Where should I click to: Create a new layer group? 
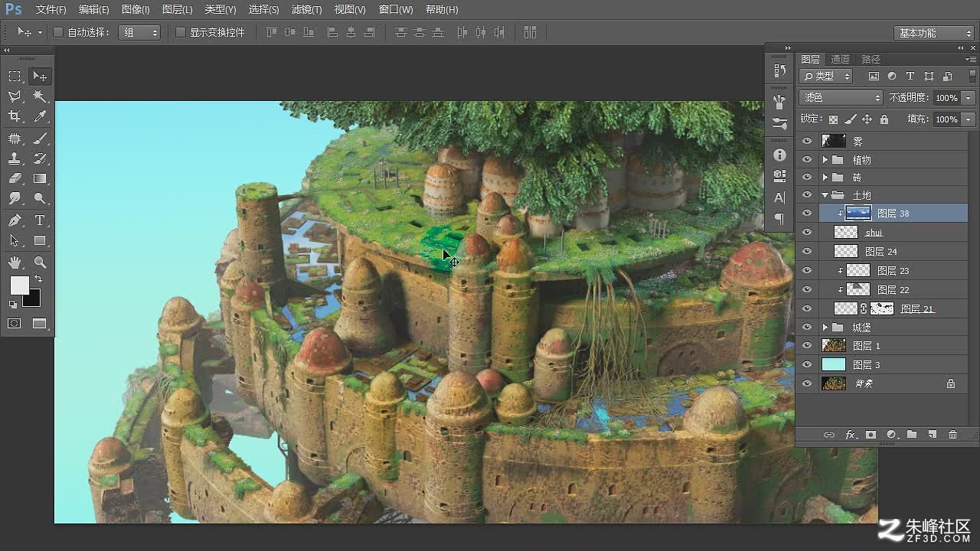pyautogui.click(x=912, y=435)
